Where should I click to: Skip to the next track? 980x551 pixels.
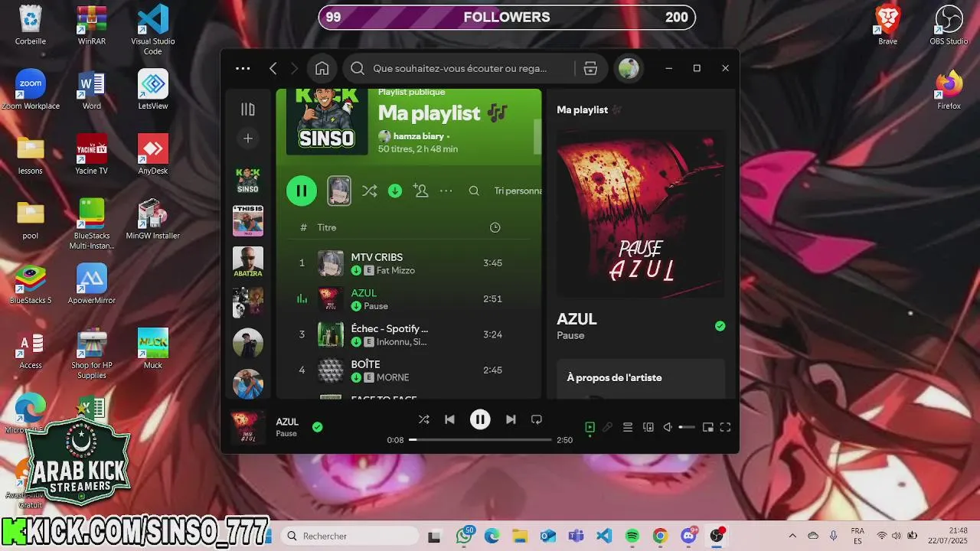coord(511,419)
